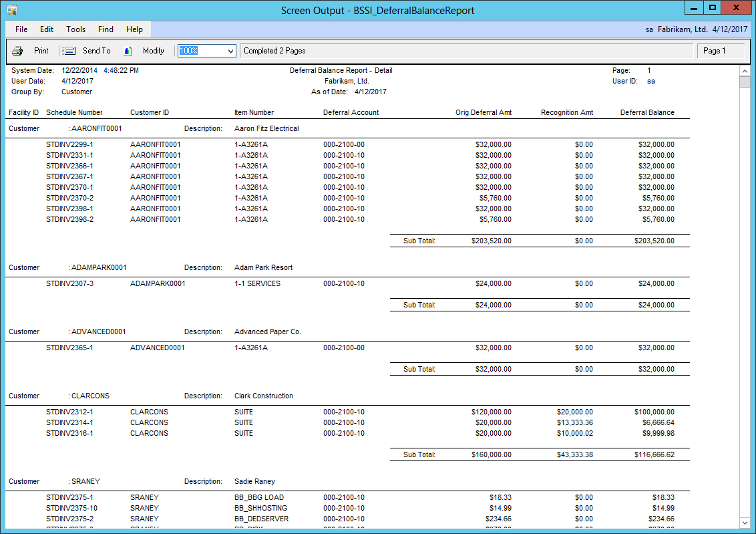Open the 100% zoom dropdown

[x=230, y=51]
